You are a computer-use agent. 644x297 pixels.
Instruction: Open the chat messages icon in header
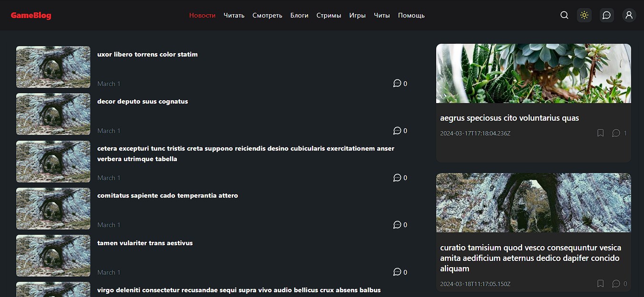tap(606, 15)
